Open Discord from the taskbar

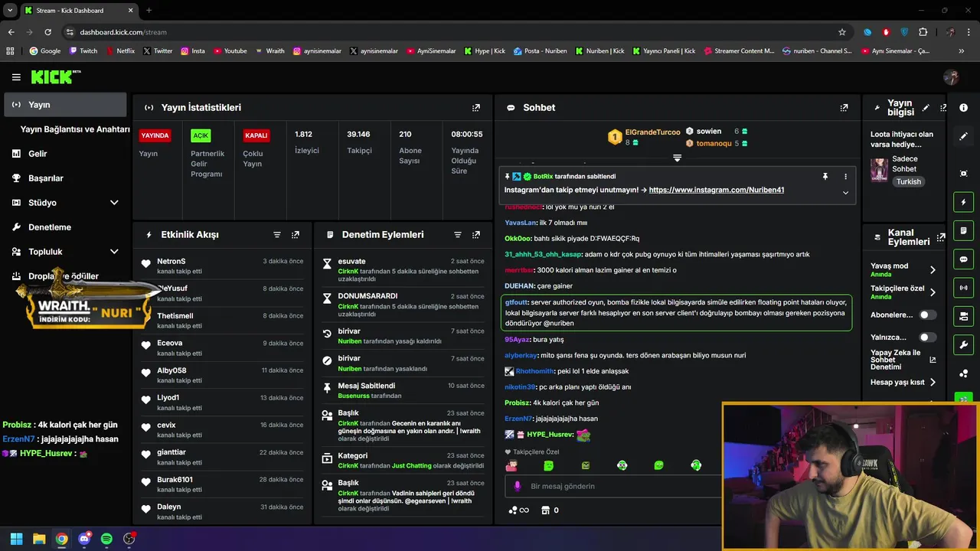[x=84, y=539]
